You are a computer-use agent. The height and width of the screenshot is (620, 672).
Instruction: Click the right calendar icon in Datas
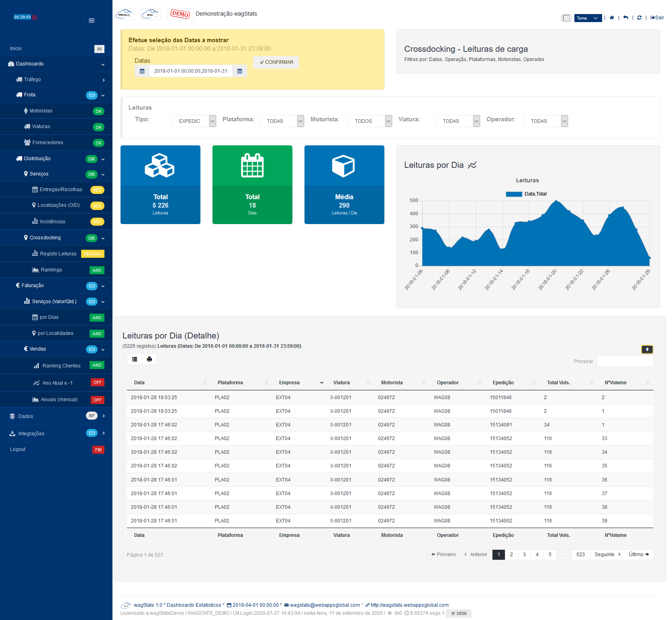(x=240, y=71)
